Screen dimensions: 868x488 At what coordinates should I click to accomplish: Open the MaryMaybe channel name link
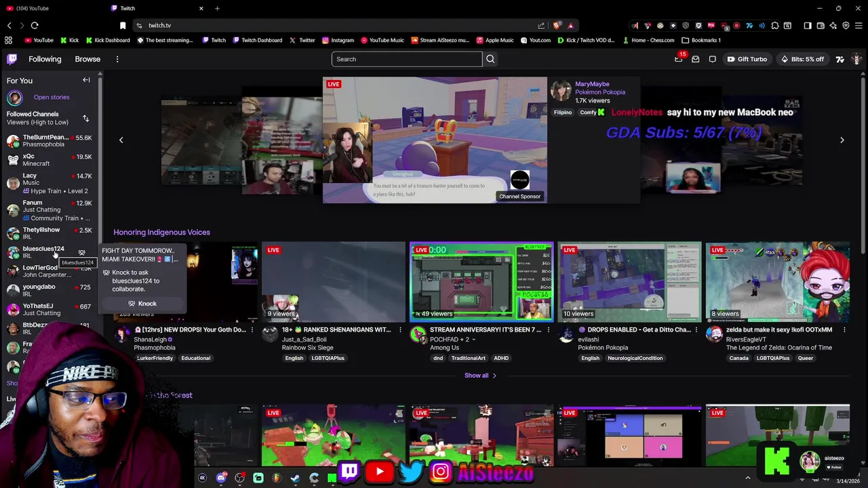coord(592,84)
